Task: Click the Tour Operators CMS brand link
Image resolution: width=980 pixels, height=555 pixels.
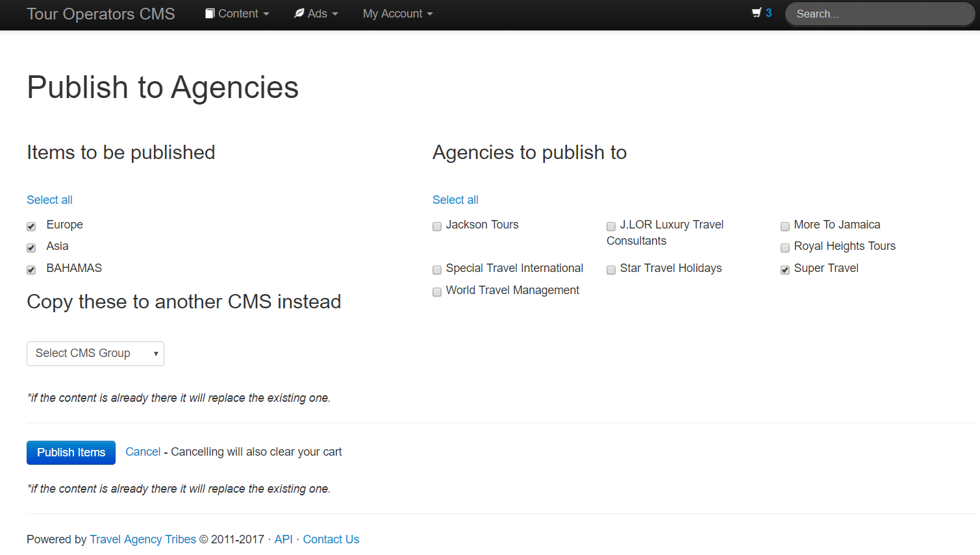Action: (101, 14)
